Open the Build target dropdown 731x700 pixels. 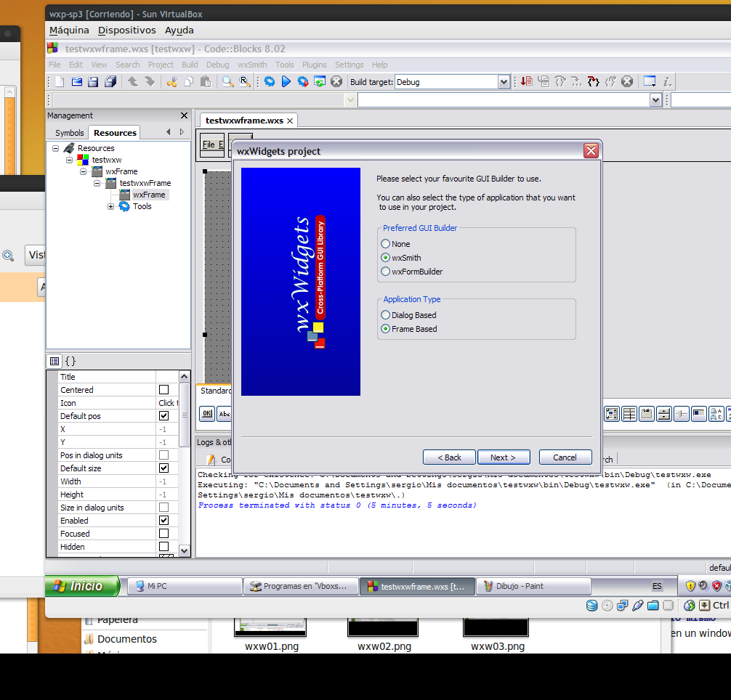click(505, 81)
